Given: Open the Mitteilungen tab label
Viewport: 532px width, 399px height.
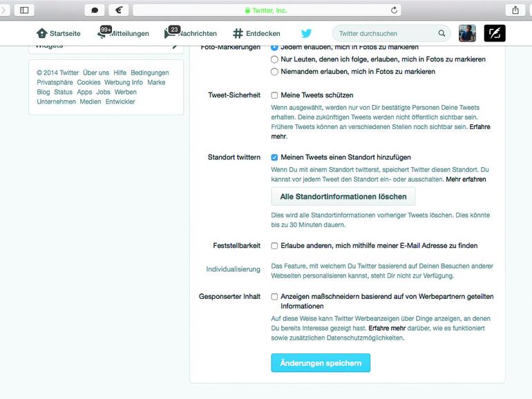Looking at the screenshot, I should click(x=131, y=34).
